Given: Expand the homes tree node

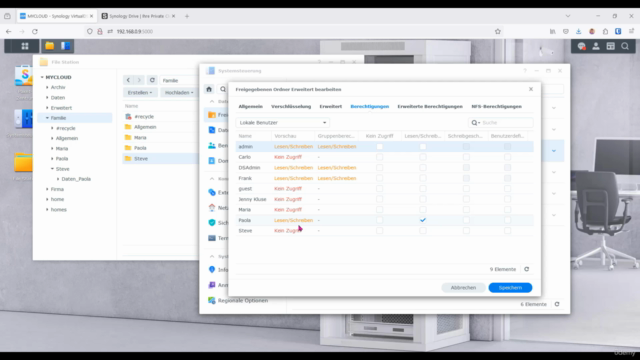Looking at the screenshot, I should (47, 210).
